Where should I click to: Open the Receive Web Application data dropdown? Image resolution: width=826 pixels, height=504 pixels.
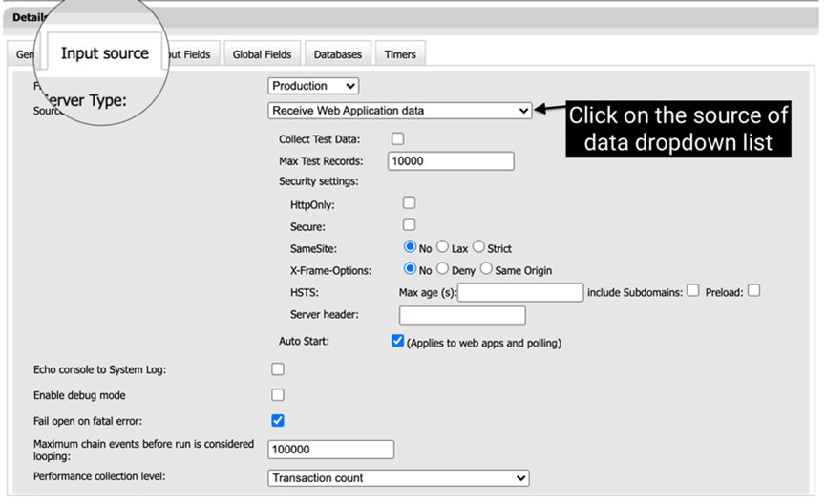[x=399, y=111]
